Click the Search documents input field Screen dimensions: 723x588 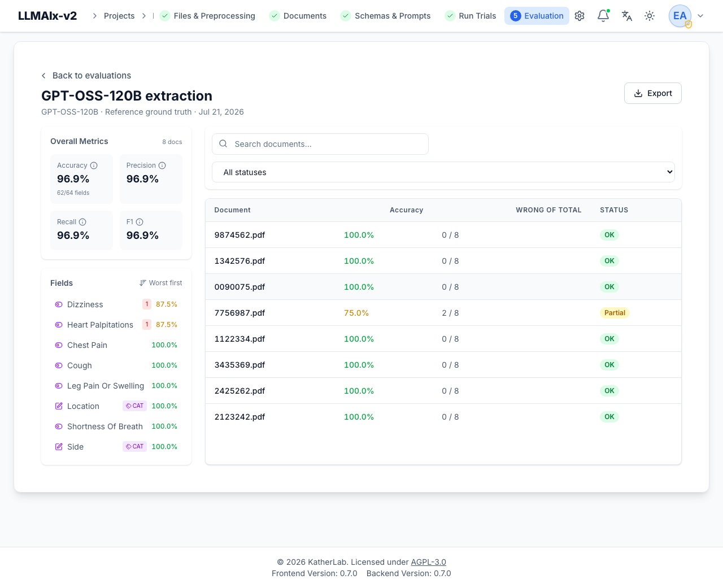click(x=320, y=144)
